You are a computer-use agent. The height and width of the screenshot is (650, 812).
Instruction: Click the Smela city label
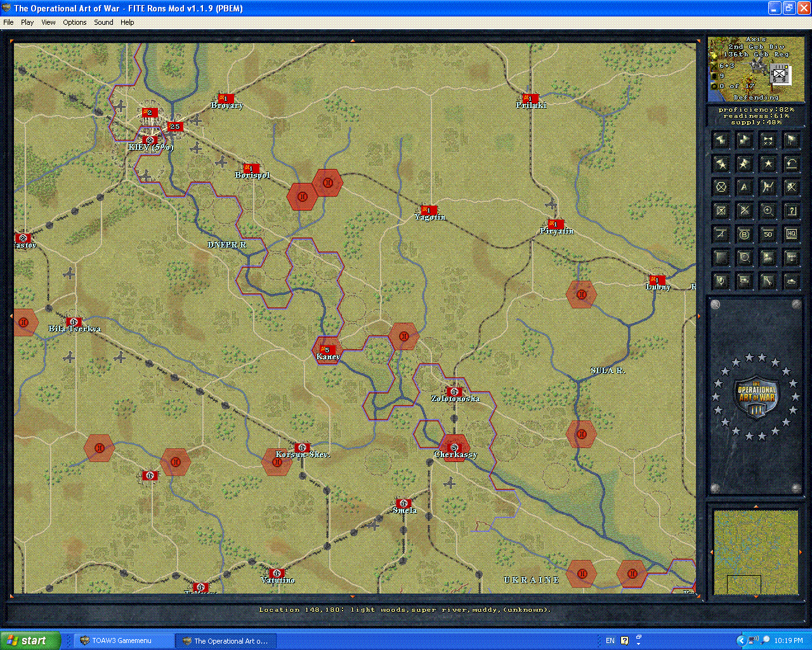pos(405,510)
